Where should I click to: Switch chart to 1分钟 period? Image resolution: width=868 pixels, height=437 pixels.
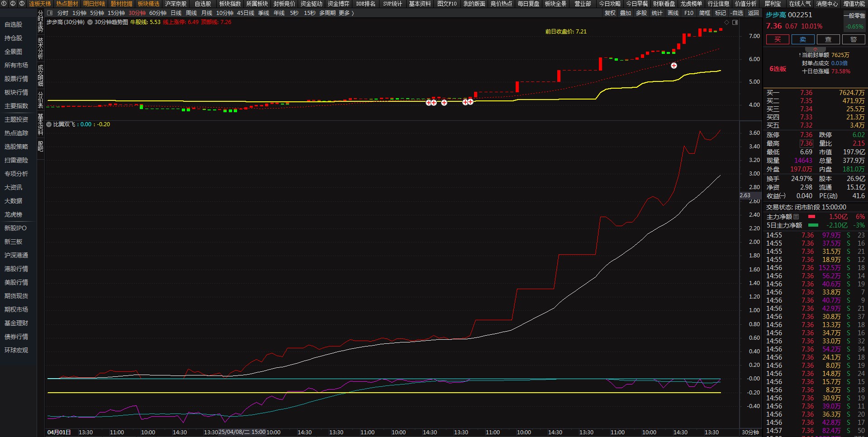pos(79,13)
